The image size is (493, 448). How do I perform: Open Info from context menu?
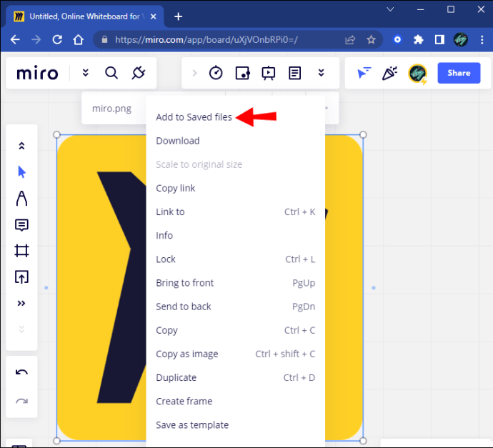coord(164,236)
